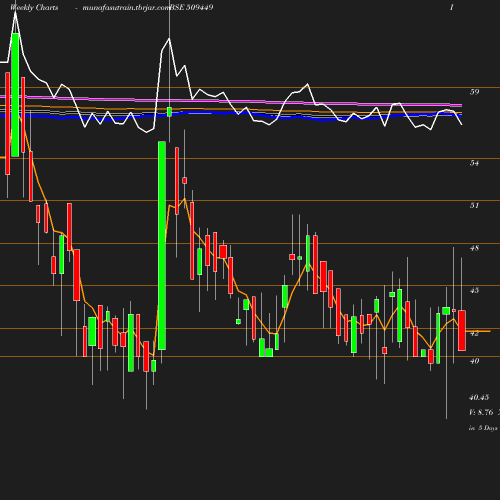Click the 'Weekly Charts' title text

click(x=34, y=7)
